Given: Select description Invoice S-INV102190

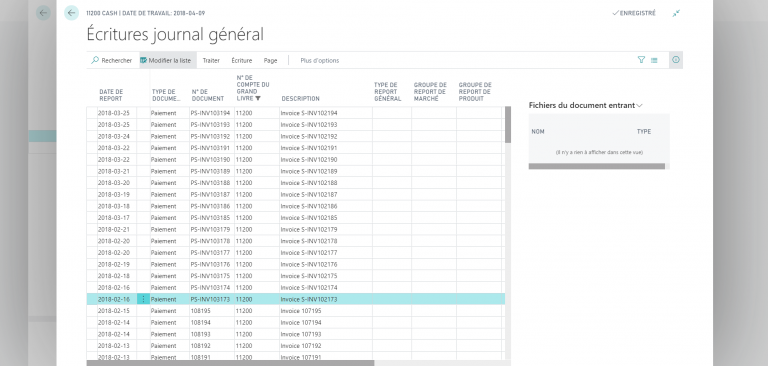Looking at the screenshot, I should click(326, 160).
